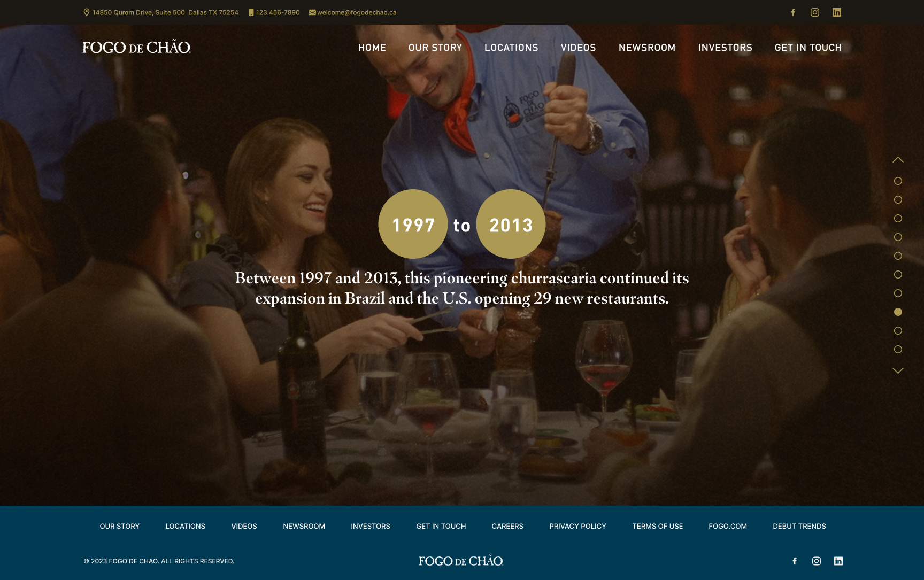Select the filled active slide indicator dot
The image size is (924, 580).
pyautogui.click(x=898, y=312)
